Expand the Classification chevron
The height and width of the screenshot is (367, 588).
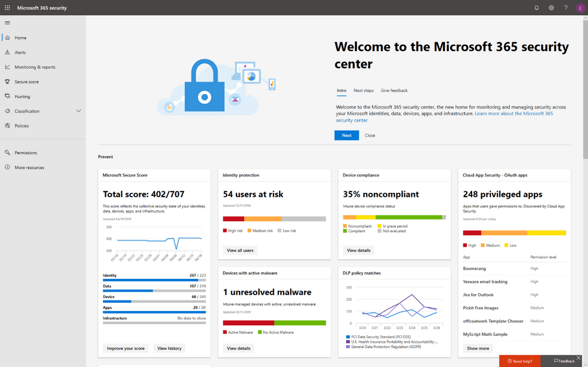click(78, 111)
